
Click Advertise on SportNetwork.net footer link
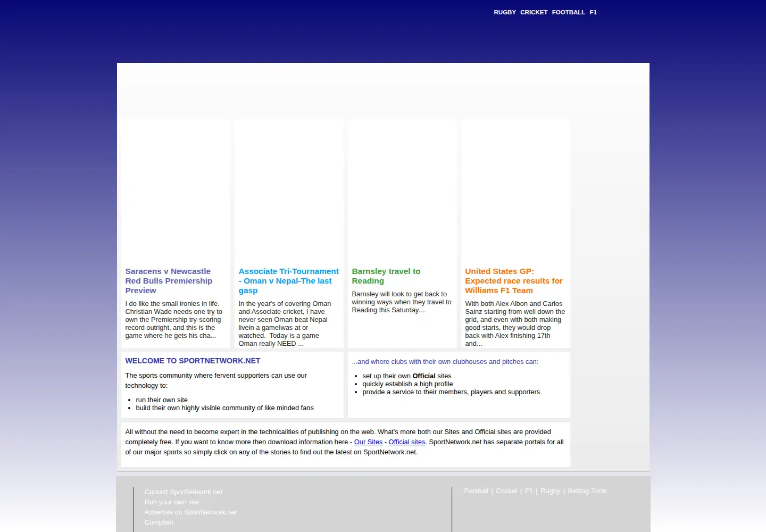(x=190, y=512)
